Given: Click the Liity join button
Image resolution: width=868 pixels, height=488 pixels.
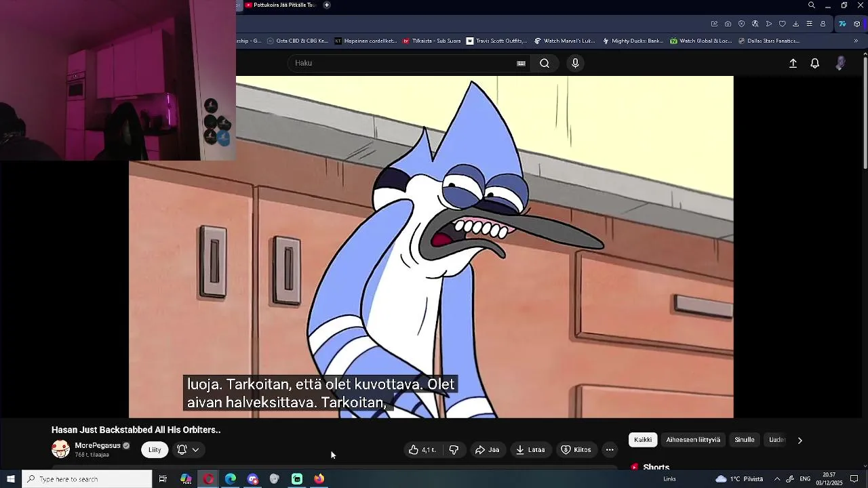Looking at the screenshot, I should tap(155, 449).
